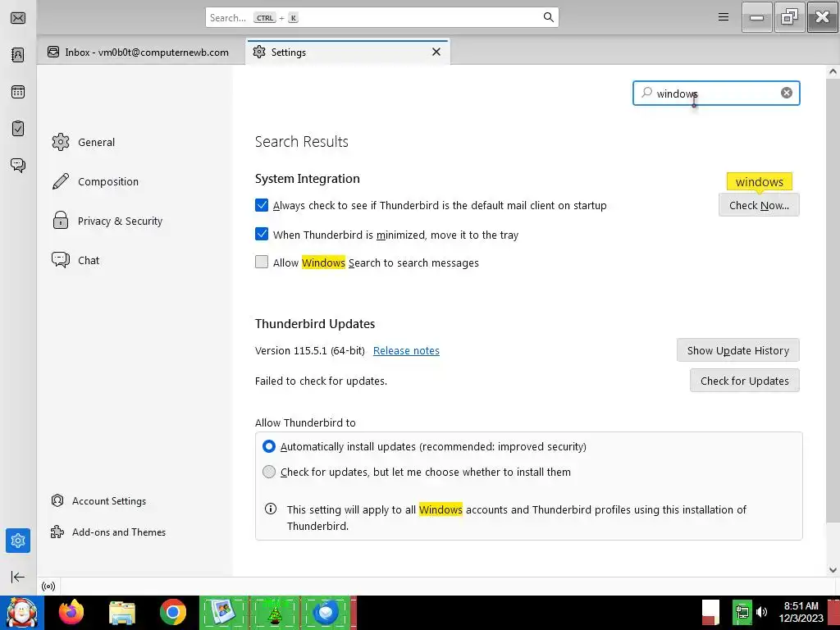The width and height of the screenshot is (840, 630).
Task: Click the white flag tray icon
Action: pyautogui.click(x=710, y=612)
